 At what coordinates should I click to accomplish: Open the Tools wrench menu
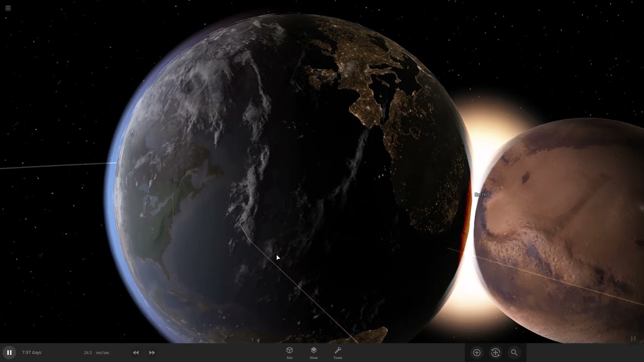click(x=338, y=352)
